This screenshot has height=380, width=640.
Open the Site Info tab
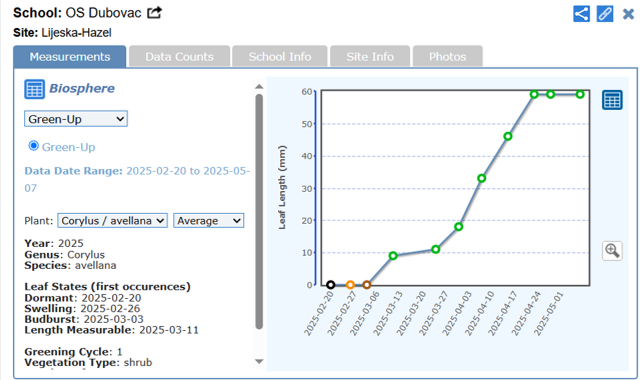point(370,57)
